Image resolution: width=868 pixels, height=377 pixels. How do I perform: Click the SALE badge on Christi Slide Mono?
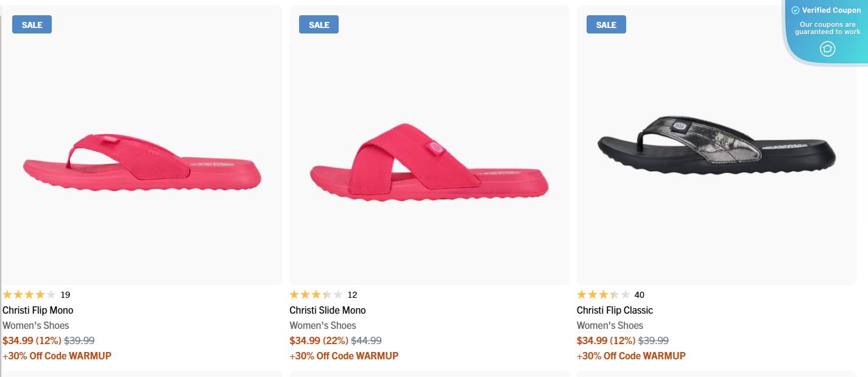click(318, 24)
